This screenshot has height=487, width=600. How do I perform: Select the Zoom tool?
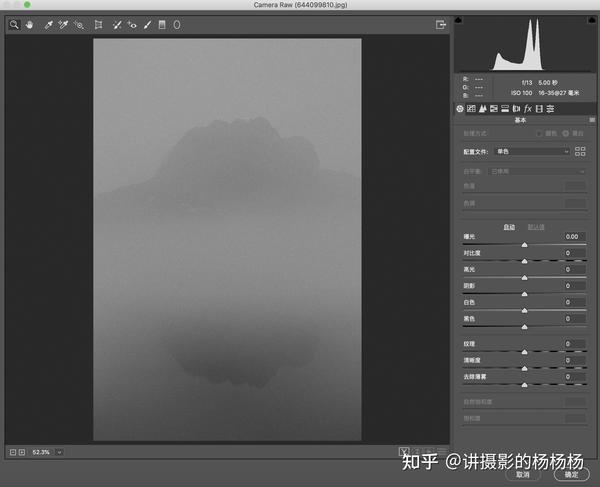tap(14, 25)
